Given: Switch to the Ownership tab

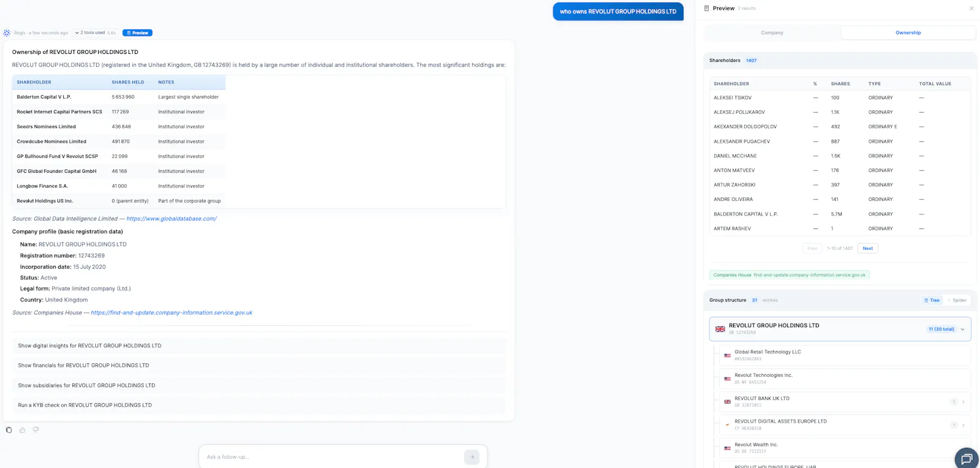Looking at the screenshot, I should [908, 33].
